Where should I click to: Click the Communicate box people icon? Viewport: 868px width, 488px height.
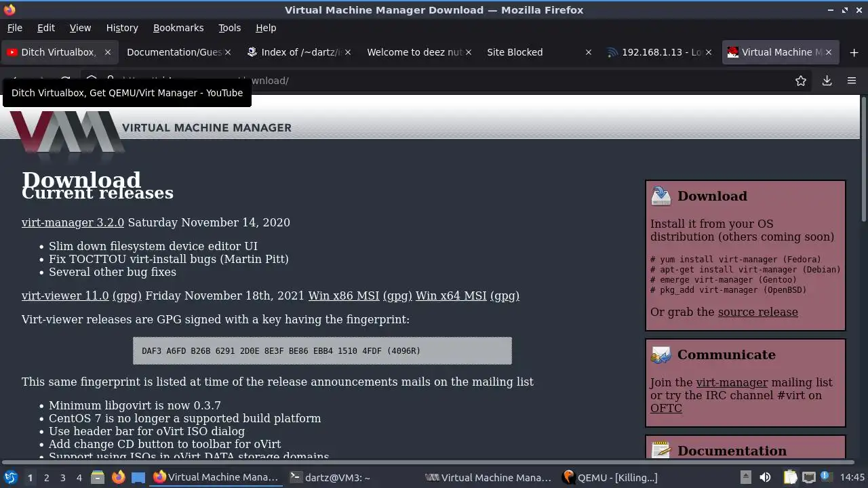tap(660, 354)
